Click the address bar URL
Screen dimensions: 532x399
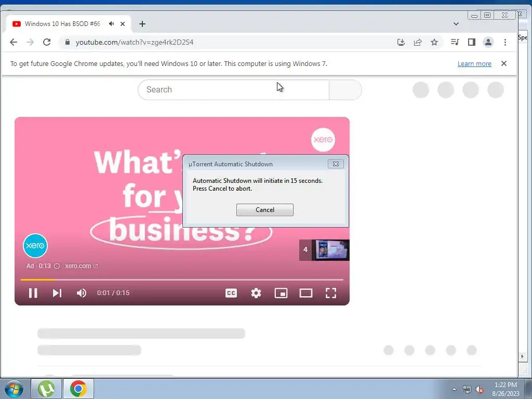tap(135, 42)
